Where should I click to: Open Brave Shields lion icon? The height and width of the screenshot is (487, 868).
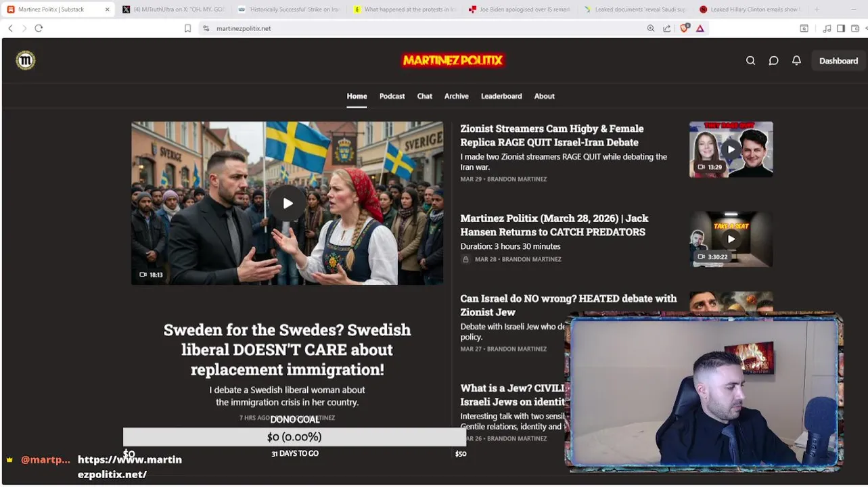684,28
